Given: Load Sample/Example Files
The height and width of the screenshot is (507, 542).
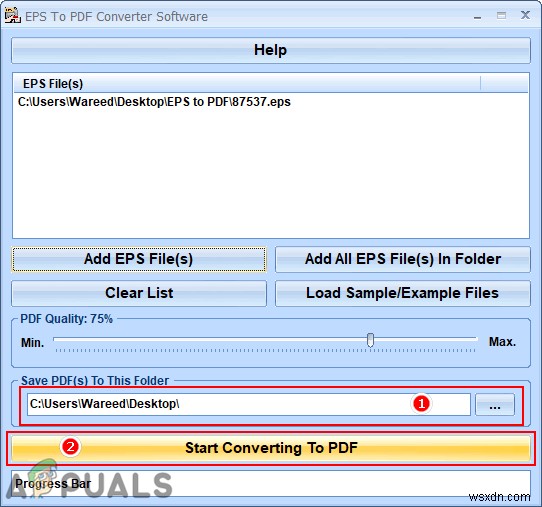Looking at the screenshot, I should 403,293.
